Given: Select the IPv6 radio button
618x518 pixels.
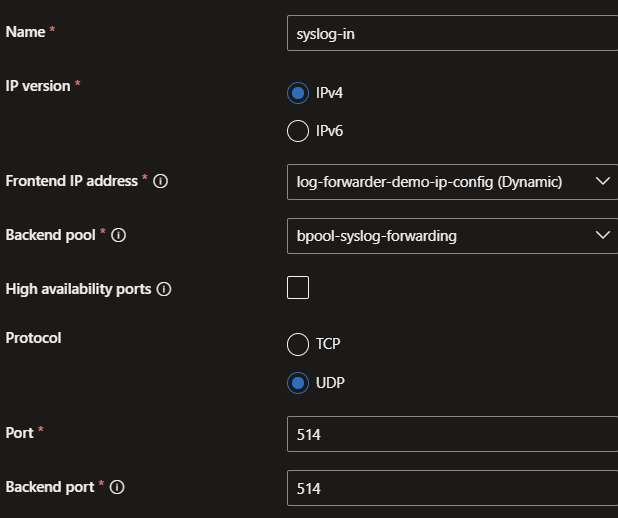Looking at the screenshot, I should [x=297, y=131].
